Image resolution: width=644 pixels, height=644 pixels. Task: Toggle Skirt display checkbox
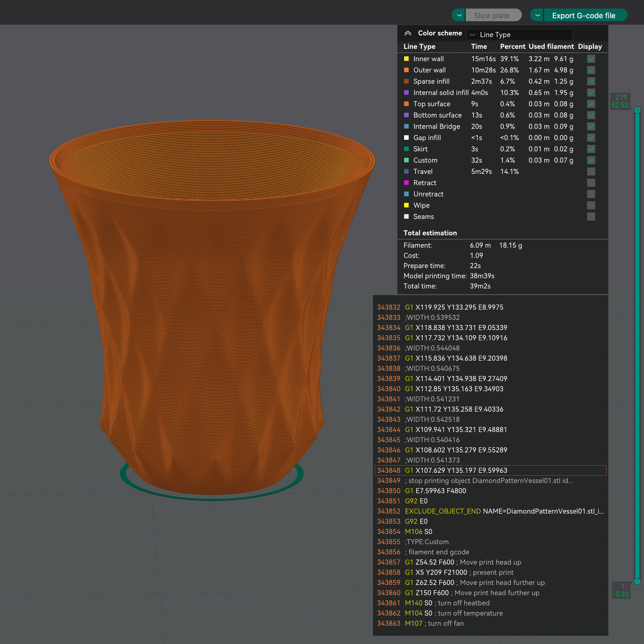pos(591,149)
